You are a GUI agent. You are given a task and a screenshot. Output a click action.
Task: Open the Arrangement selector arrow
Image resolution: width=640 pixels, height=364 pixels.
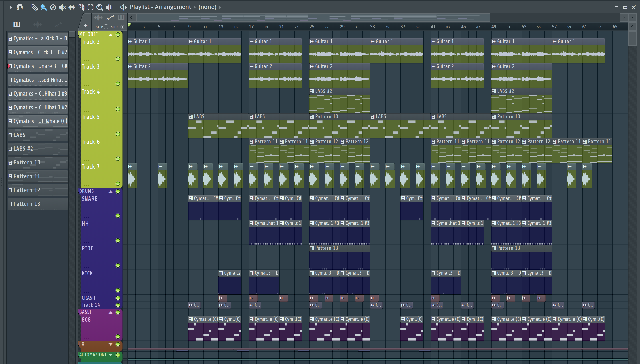pyautogui.click(x=194, y=7)
